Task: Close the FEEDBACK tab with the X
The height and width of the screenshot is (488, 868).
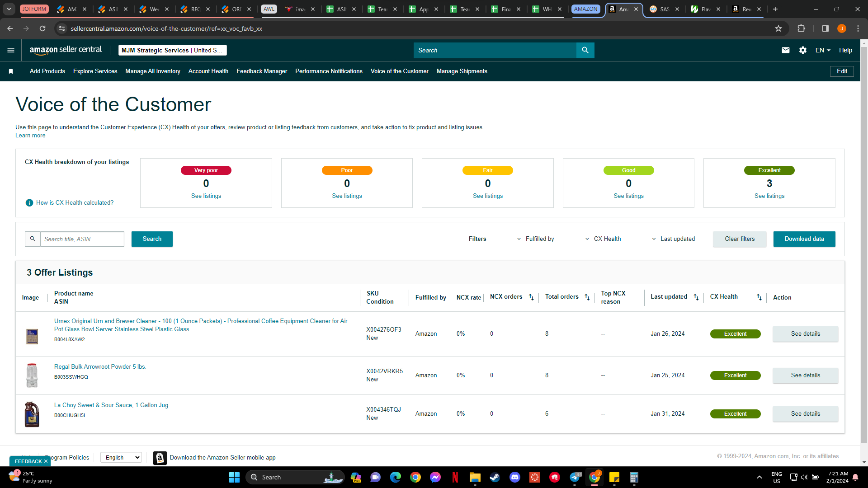Action: point(46,461)
